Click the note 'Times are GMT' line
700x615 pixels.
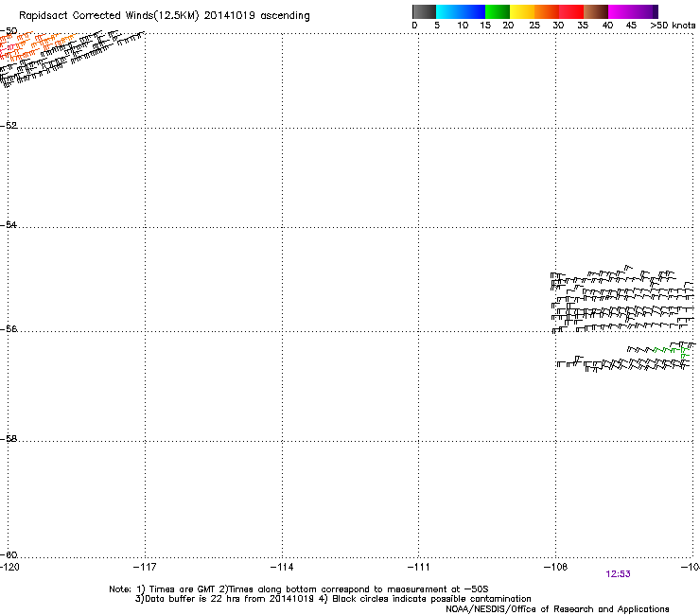(x=299, y=589)
